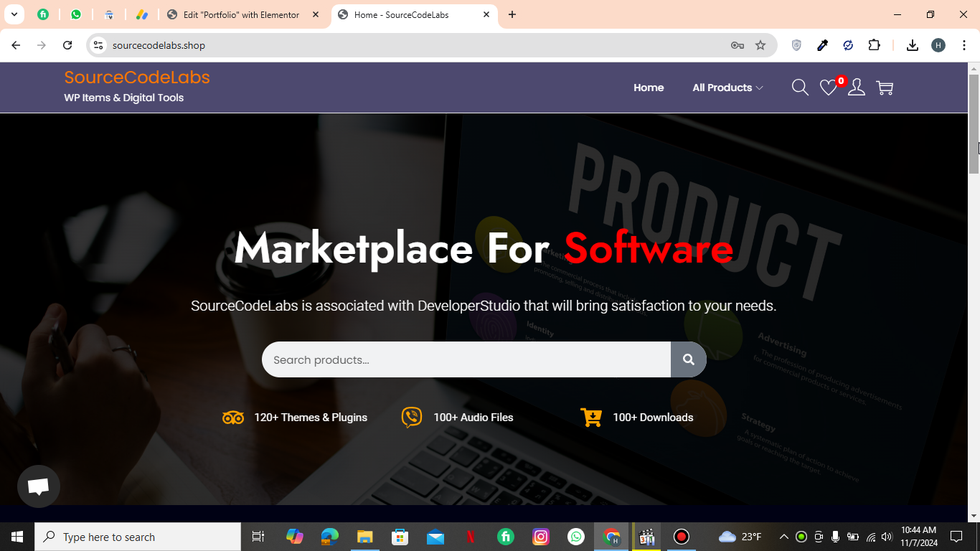
Task: Click the owl icon beside Themes & Plugins
Action: point(233,418)
